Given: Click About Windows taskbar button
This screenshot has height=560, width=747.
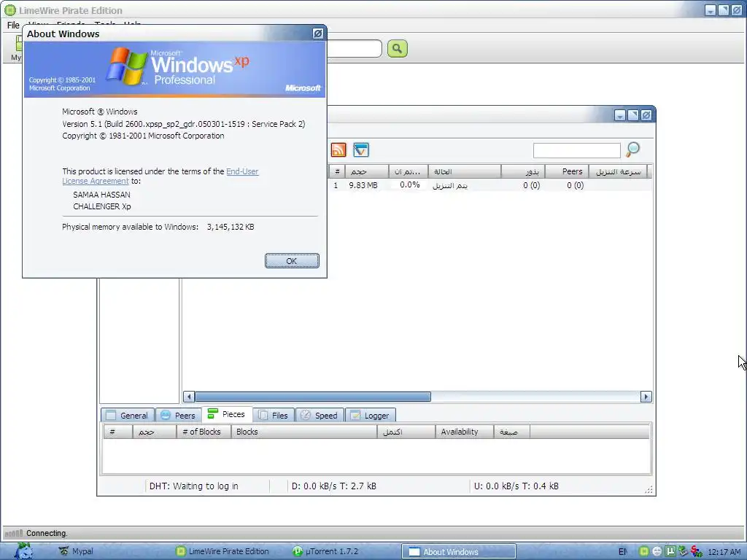Looking at the screenshot, I should tap(459, 551).
